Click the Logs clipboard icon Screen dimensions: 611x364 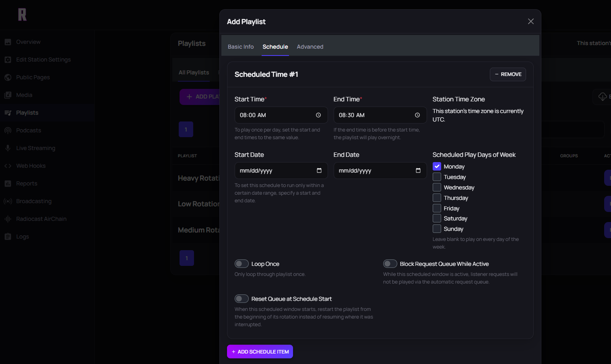[8, 236]
